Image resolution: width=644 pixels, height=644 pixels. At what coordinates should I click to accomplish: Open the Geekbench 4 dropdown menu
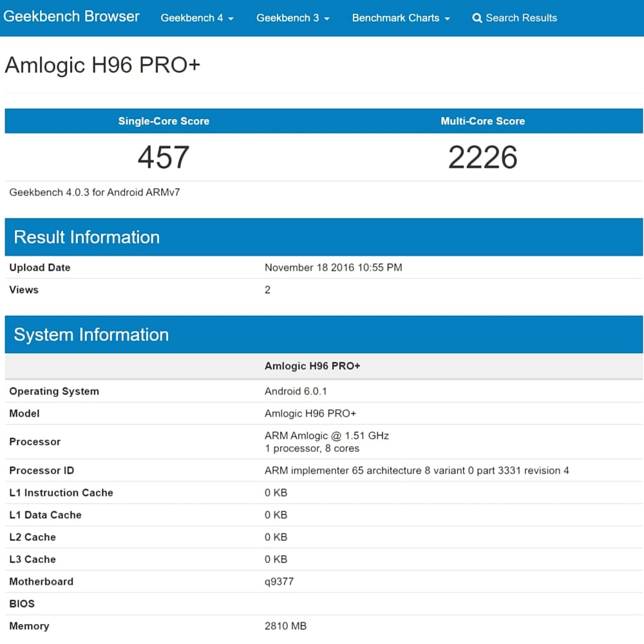click(196, 18)
